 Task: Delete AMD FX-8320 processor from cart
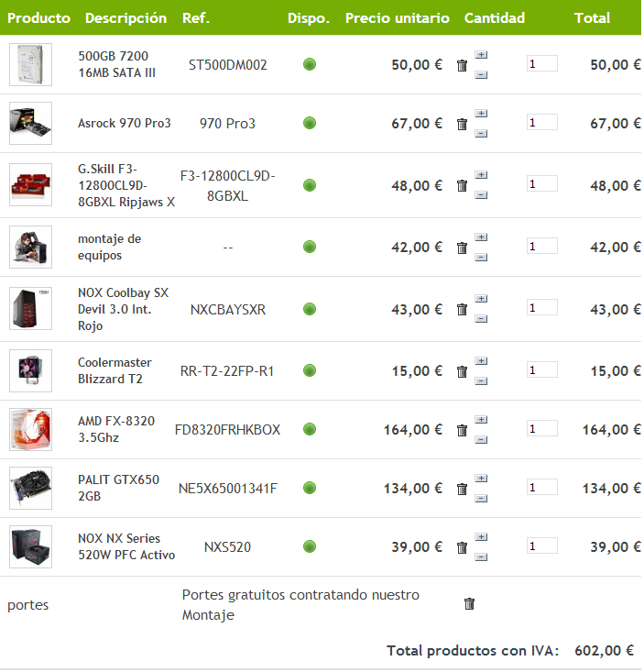pyautogui.click(x=463, y=430)
